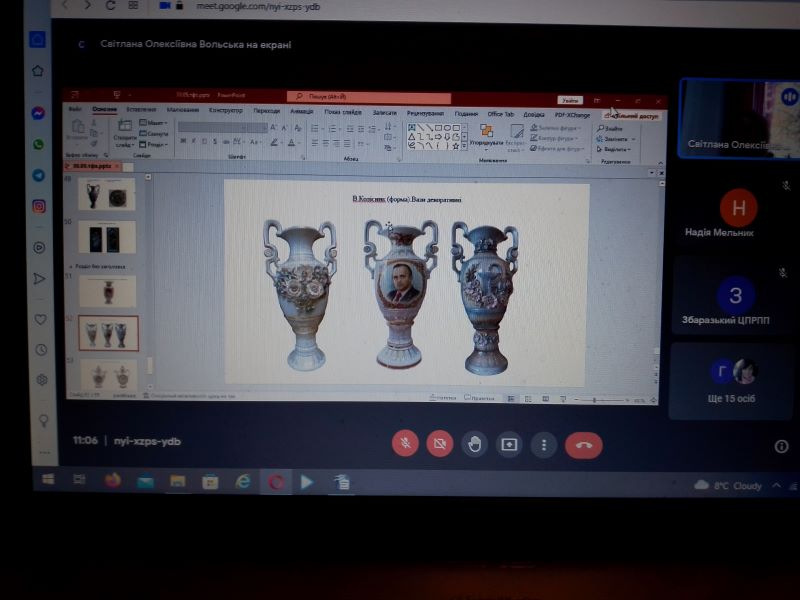Select Надія Мельник participant tile
800x600 pixels.
point(730,214)
